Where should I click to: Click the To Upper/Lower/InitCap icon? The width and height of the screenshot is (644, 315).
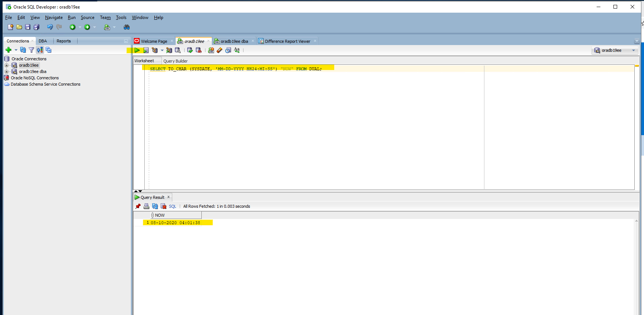237,50
